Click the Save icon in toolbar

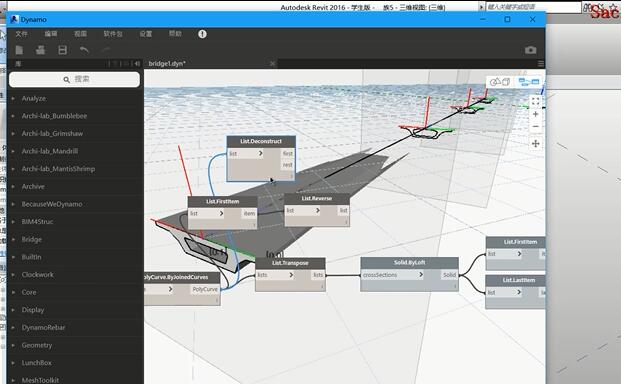tap(63, 50)
